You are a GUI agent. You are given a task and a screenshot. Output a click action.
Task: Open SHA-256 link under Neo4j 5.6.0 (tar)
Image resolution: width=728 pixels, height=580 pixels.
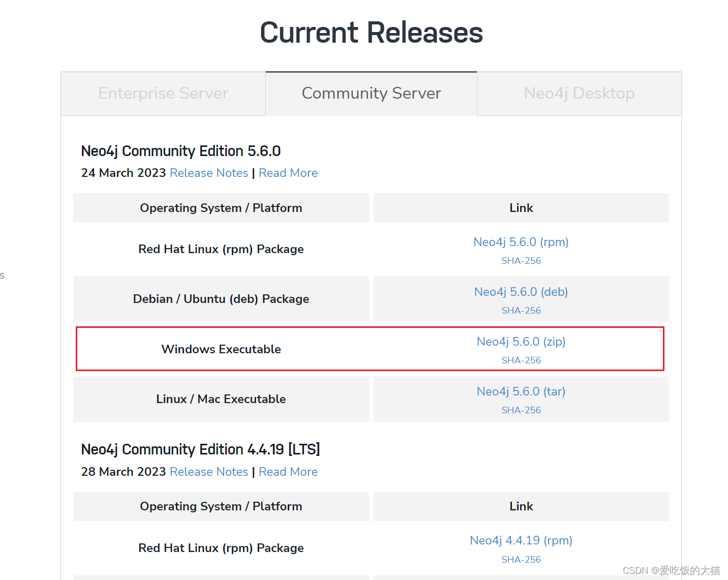[521, 410]
